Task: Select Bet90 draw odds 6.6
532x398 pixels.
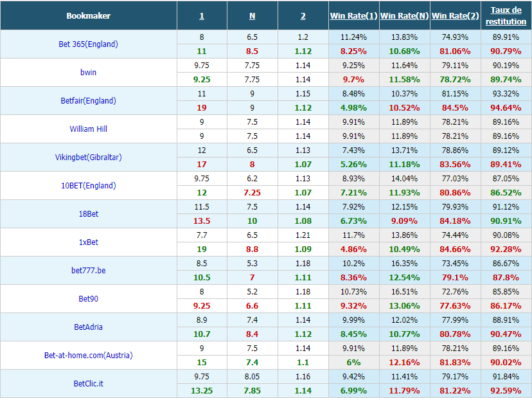Action: (252, 306)
